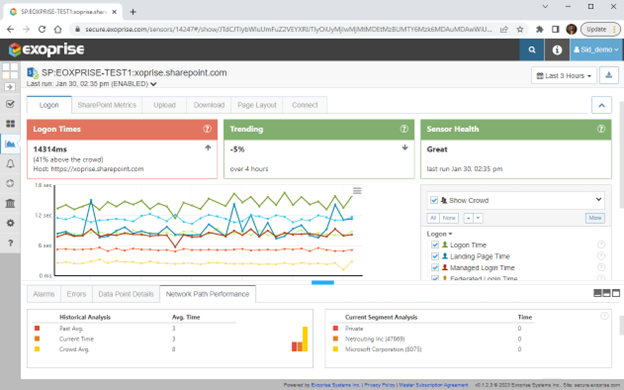Expand the sensor status chevron after ENABLED
Image resolution: width=624 pixels, height=390 pixels.
[x=154, y=84]
